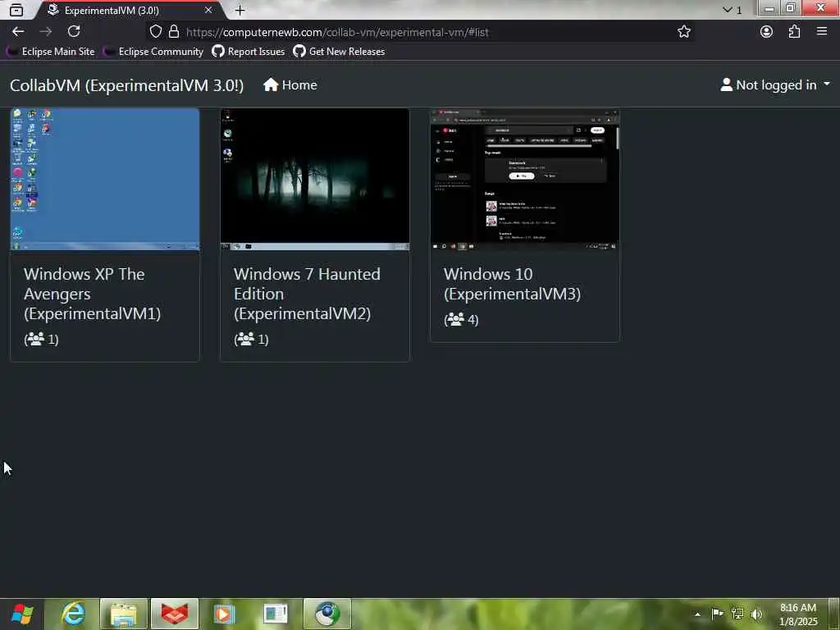Reload the page with the refresh icon
The width and height of the screenshot is (840, 630).
pos(74,32)
